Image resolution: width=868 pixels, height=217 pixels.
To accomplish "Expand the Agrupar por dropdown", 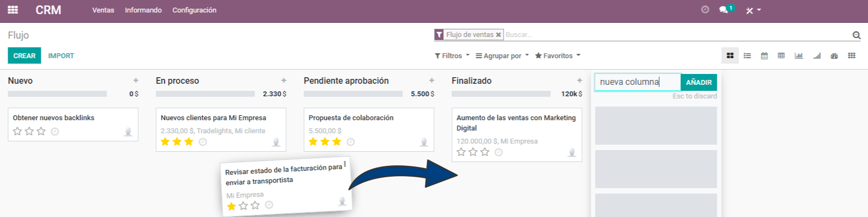I will (502, 55).
